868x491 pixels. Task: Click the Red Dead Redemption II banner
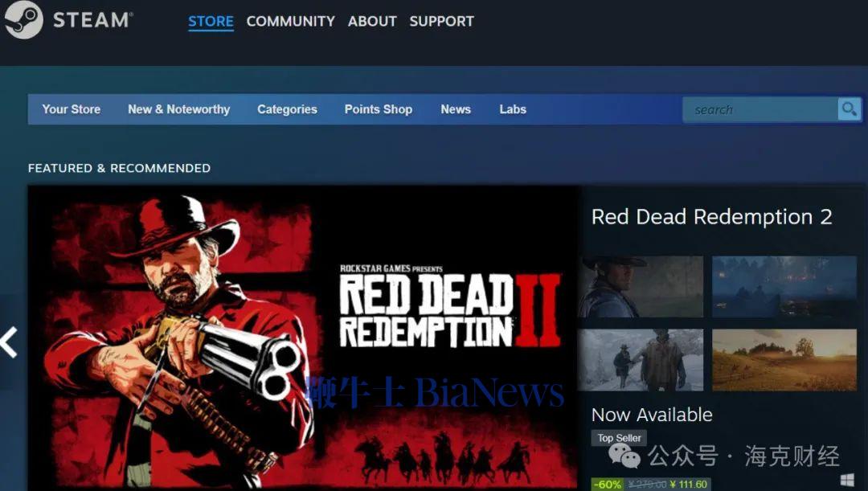point(303,338)
